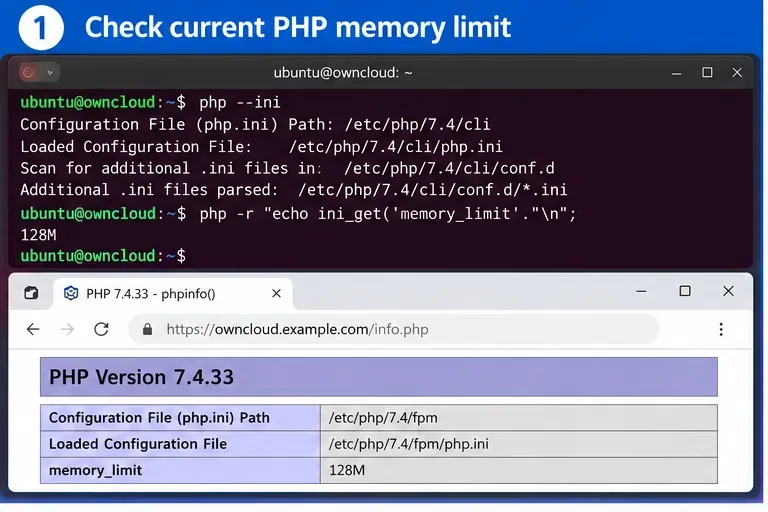Click the 'Scan for additional .ini files' line

288,168
